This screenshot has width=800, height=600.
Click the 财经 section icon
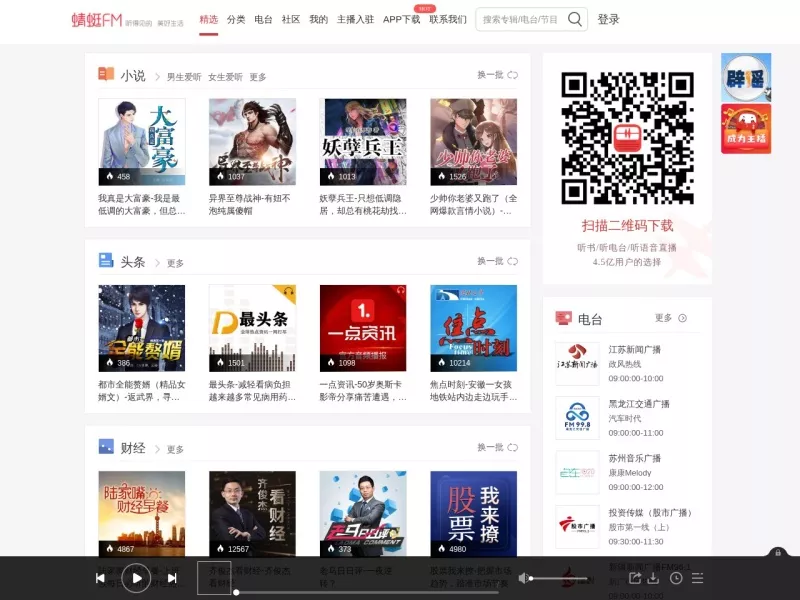point(106,446)
